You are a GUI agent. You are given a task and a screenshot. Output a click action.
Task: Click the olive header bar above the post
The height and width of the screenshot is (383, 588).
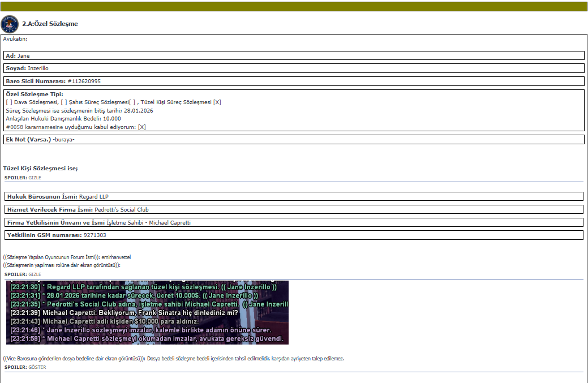294,6
